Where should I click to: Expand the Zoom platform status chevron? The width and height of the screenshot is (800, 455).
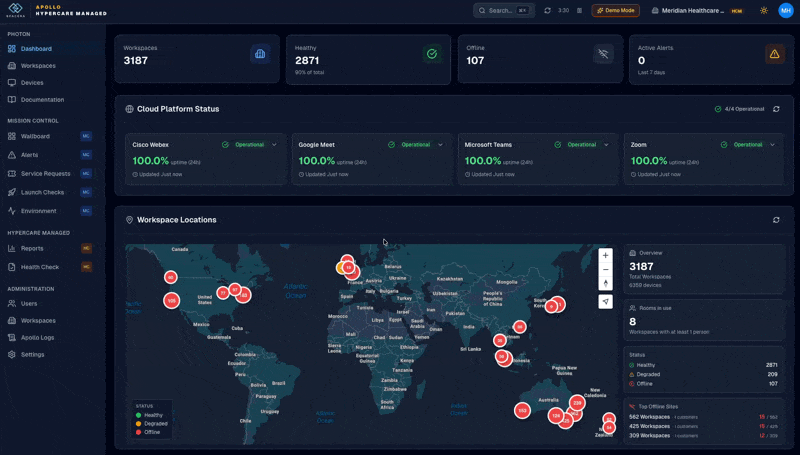[773, 145]
